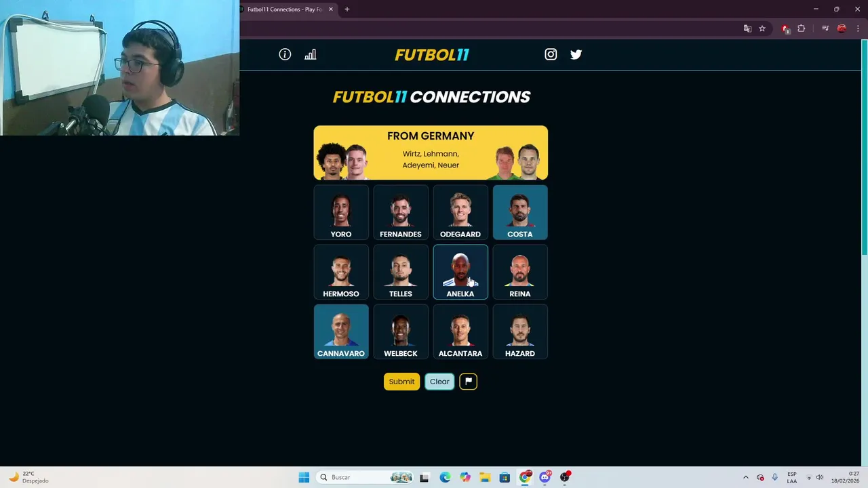Open the Windows Start menu
The height and width of the screenshot is (488, 868).
[304, 477]
